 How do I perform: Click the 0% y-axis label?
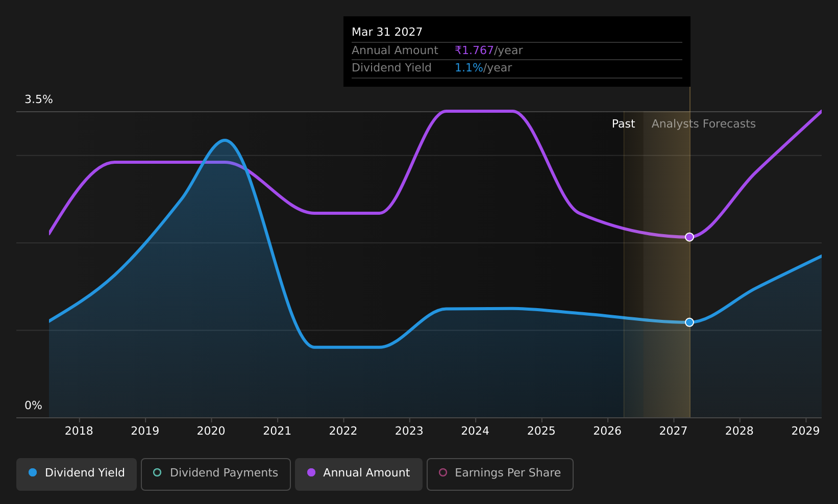coord(34,406)
